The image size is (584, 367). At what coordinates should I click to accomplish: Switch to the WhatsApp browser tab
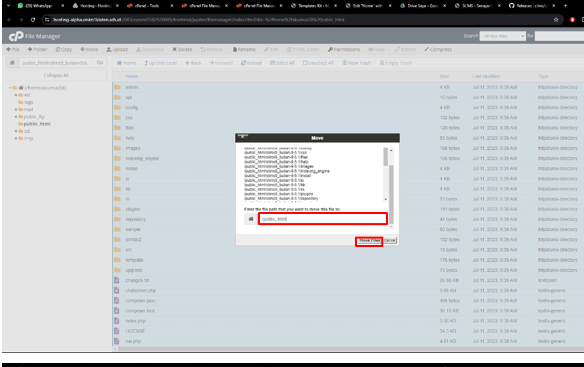(40, 6)
